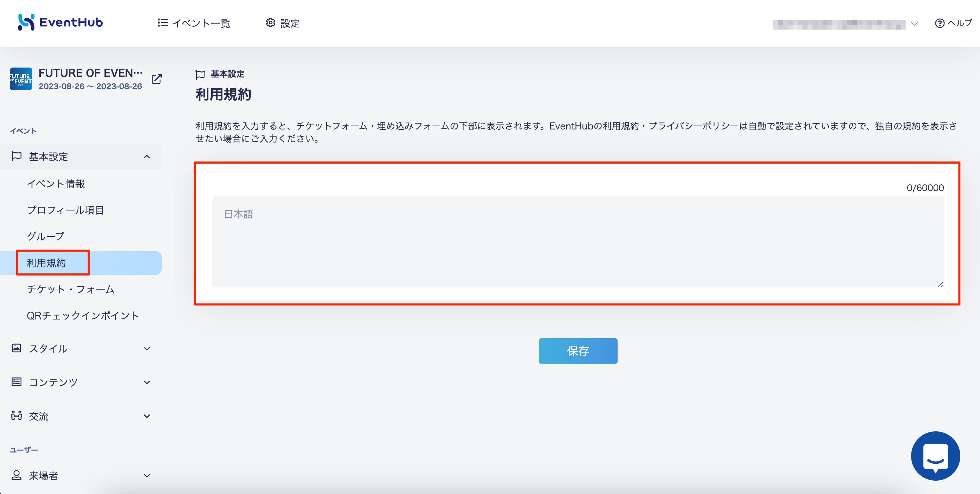
Task: Click the image icon beside スタイル
Action: point(17,348)
